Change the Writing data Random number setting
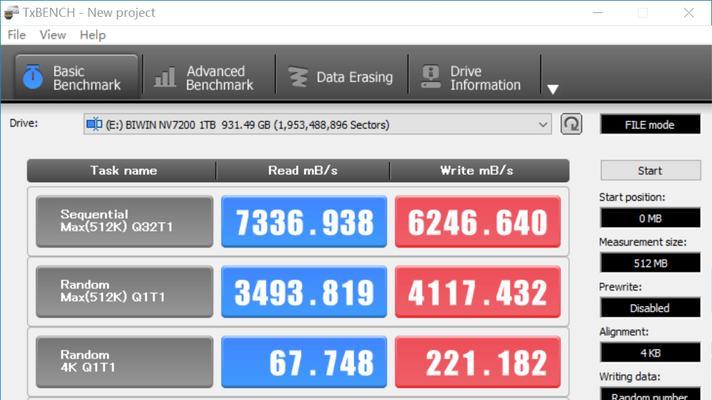This screenshot has width=712, height=400. (650, 394)
